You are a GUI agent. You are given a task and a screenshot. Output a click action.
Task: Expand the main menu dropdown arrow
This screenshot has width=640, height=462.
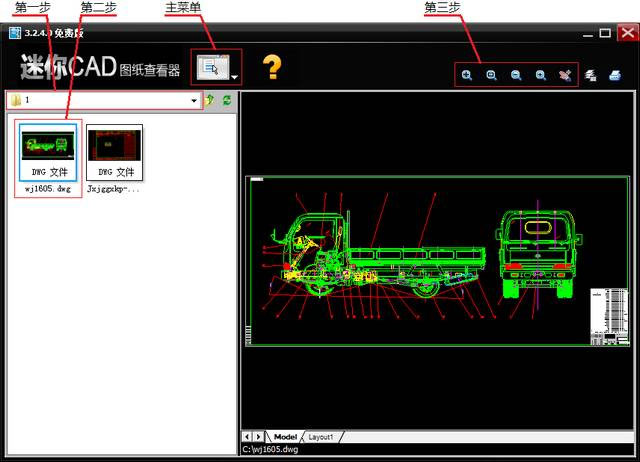(235, 77)
